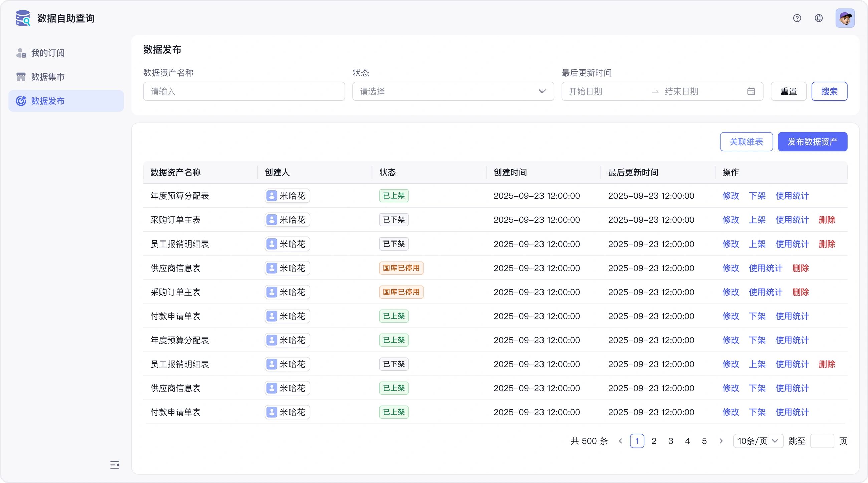Collapse the sidebar with the bottom toggle icon
The height and width of the screenshot is (483, 868).
pyautogui.click(x=114, y=465)
